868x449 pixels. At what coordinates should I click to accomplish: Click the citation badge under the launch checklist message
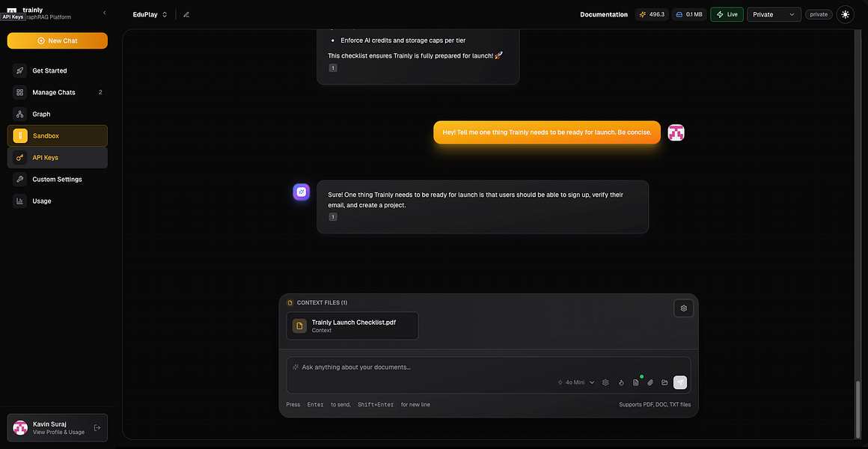pyautogui.click(x=333, y=68)
